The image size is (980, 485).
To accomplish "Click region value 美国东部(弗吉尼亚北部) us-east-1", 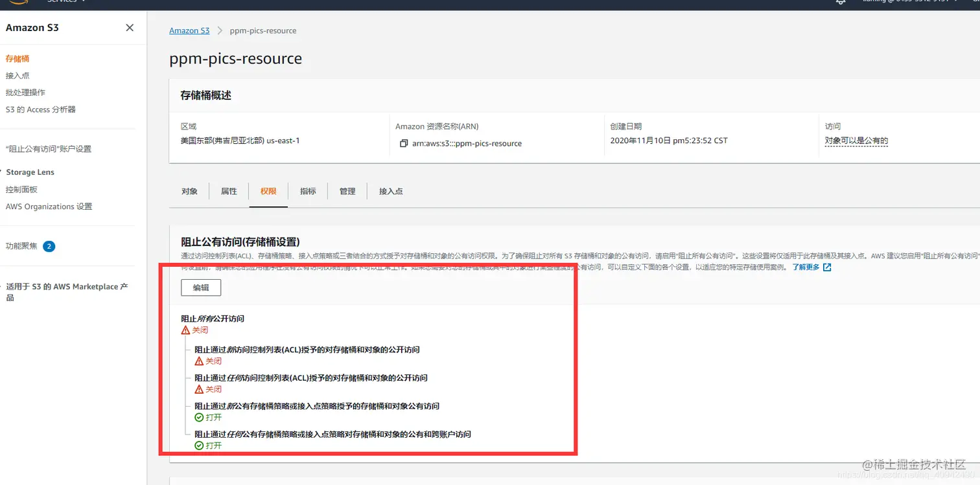I will [x=240, y=141].
